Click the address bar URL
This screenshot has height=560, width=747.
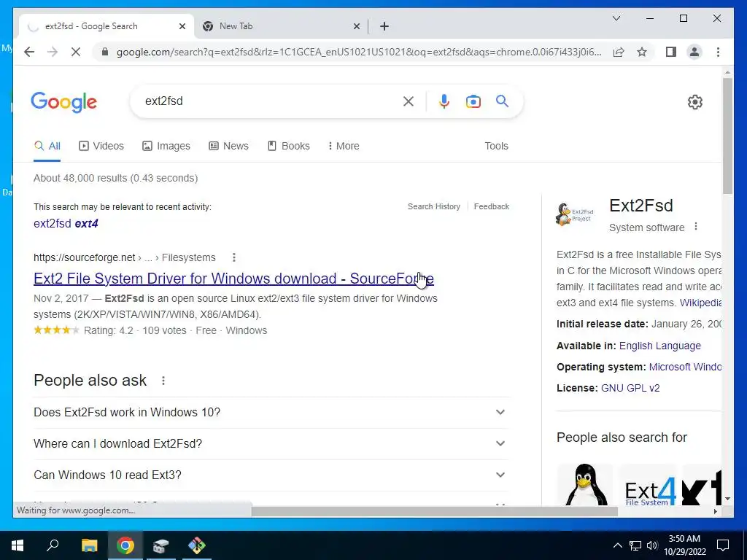click(x=359, y=52)
